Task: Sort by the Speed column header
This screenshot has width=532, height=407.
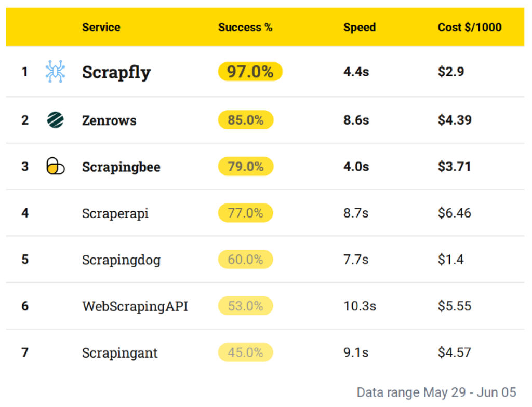Action: (359, 28)
